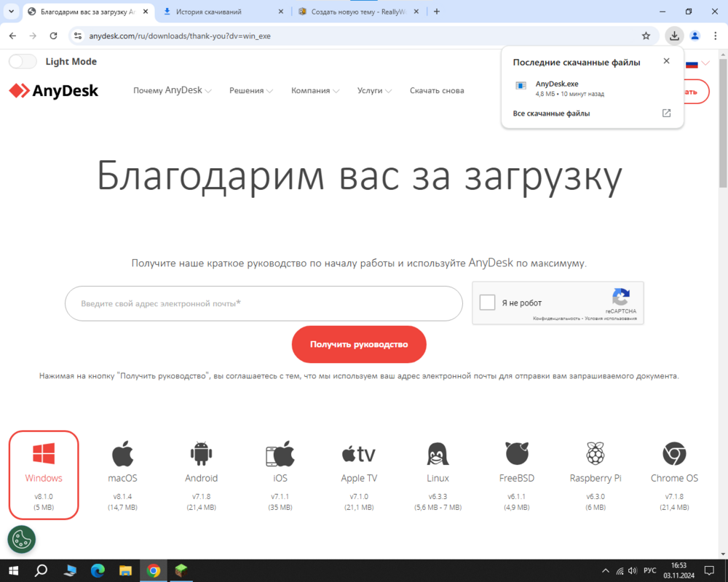Click the email address input field
The height and width of the screenshot is (582, 728).
(264, 303)
